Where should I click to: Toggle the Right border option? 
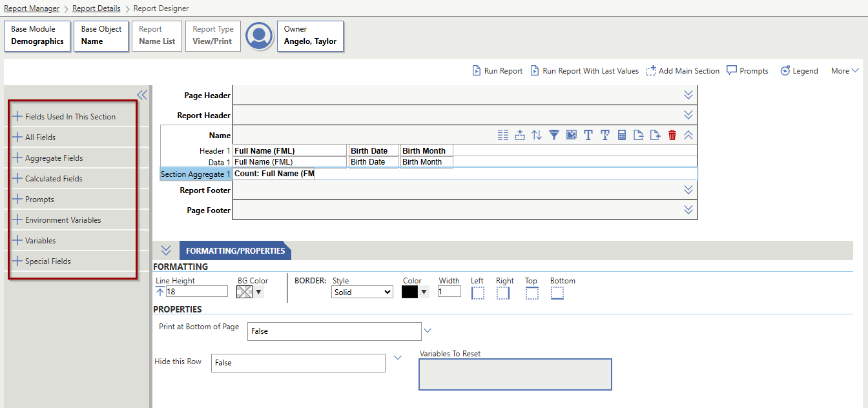point(503,293)
